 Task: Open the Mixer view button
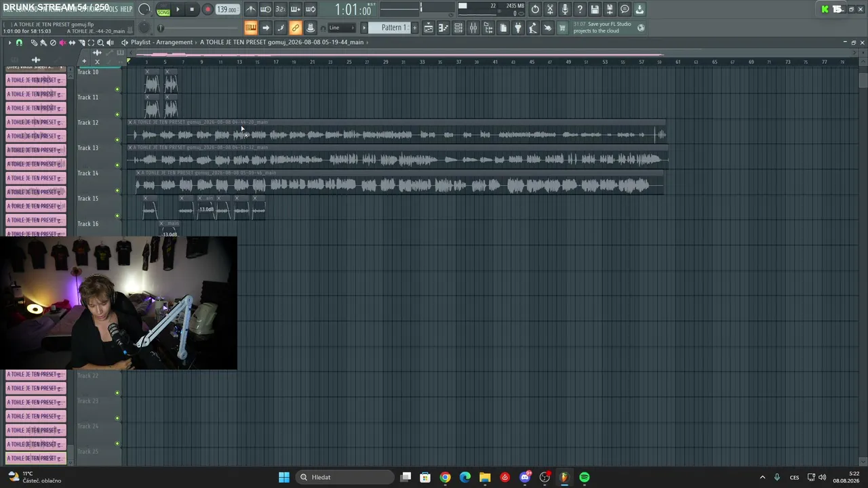point(473,28)
